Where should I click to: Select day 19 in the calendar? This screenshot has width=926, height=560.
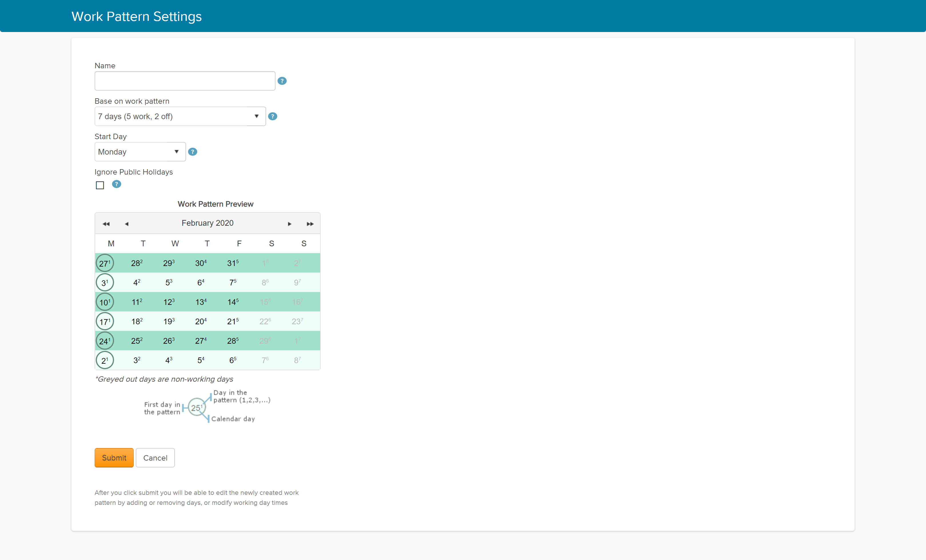[x=169, y=321]
